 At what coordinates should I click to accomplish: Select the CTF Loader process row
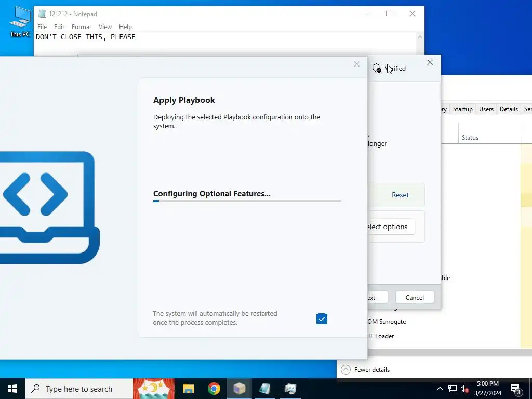point(381,336)
